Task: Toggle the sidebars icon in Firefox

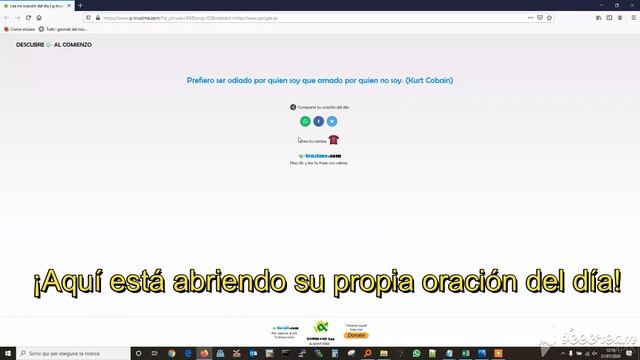Action: click(x=609, y=18)
